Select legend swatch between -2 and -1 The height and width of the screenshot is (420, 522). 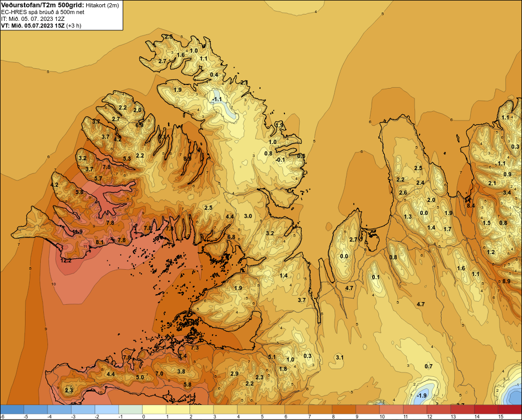[x=107, y=410]
